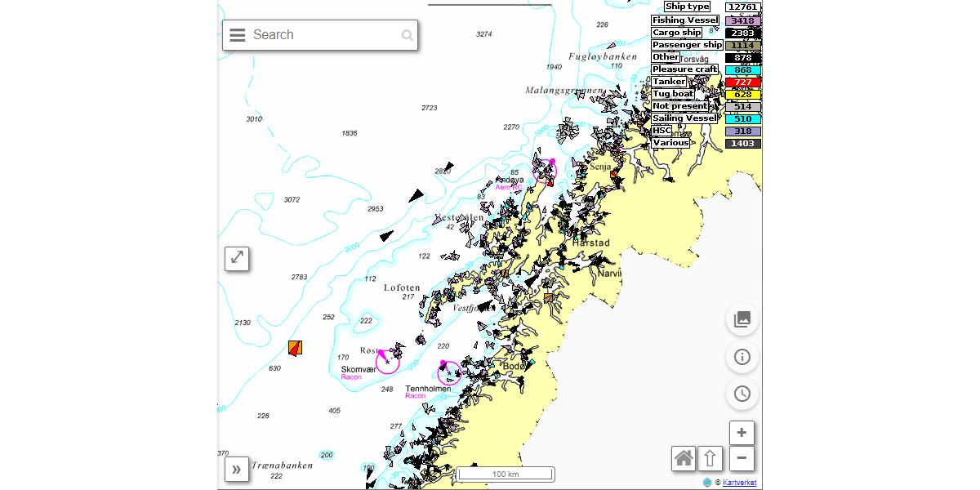Image resolution: width=980 pixels, height=490 pixels.
Task: Click inside the Search input field
Action: point(318,34)
